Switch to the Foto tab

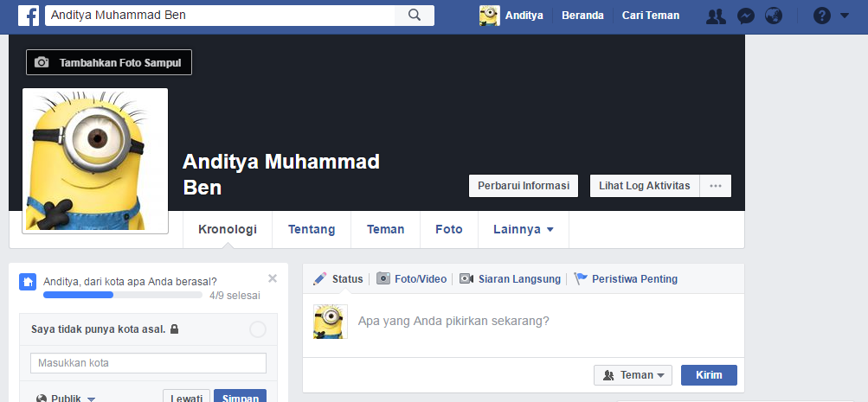click(x=449, y=229)
